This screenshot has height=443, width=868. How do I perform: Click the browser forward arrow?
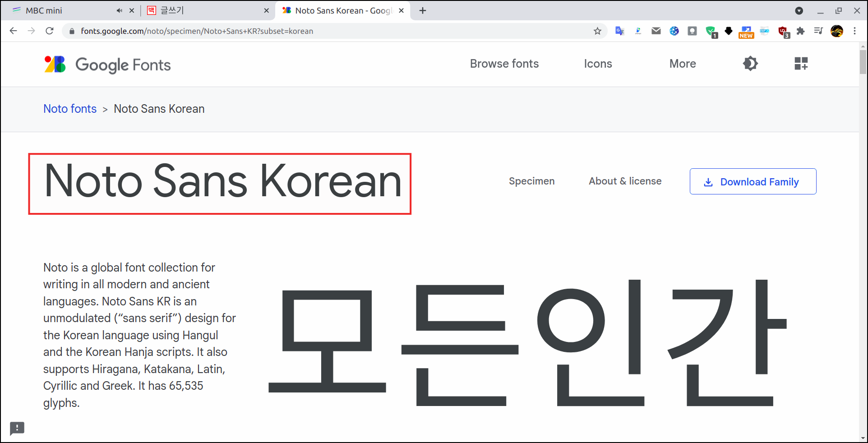(31, 31)
